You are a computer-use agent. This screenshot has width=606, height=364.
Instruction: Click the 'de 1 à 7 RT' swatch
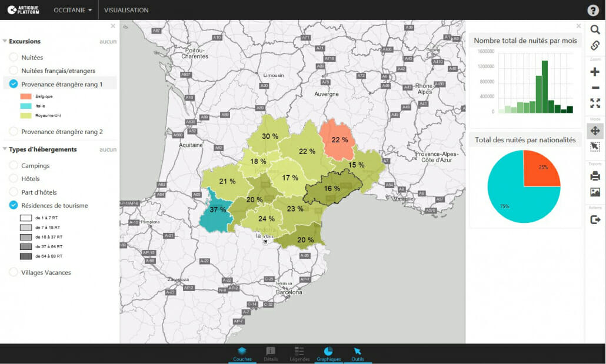(26, 218)
